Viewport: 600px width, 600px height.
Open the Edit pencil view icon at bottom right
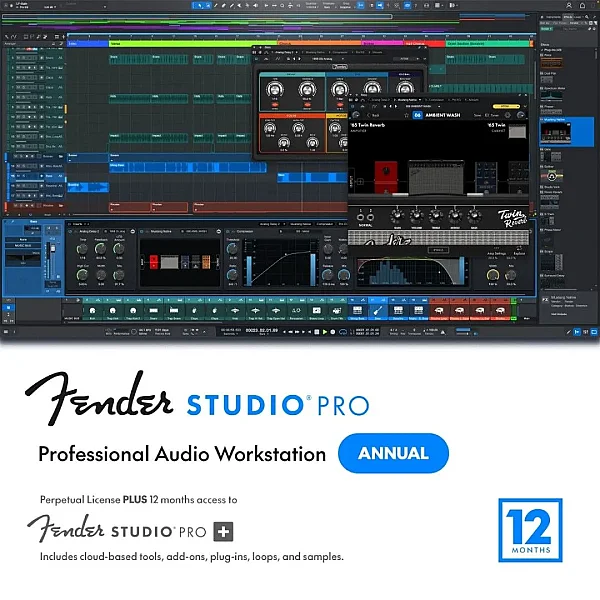569,332
